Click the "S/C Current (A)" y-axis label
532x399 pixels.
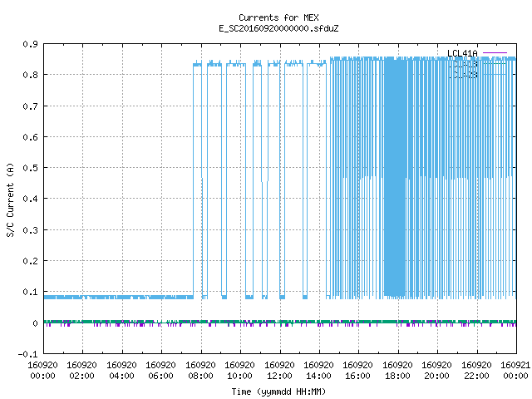(11, 200)
